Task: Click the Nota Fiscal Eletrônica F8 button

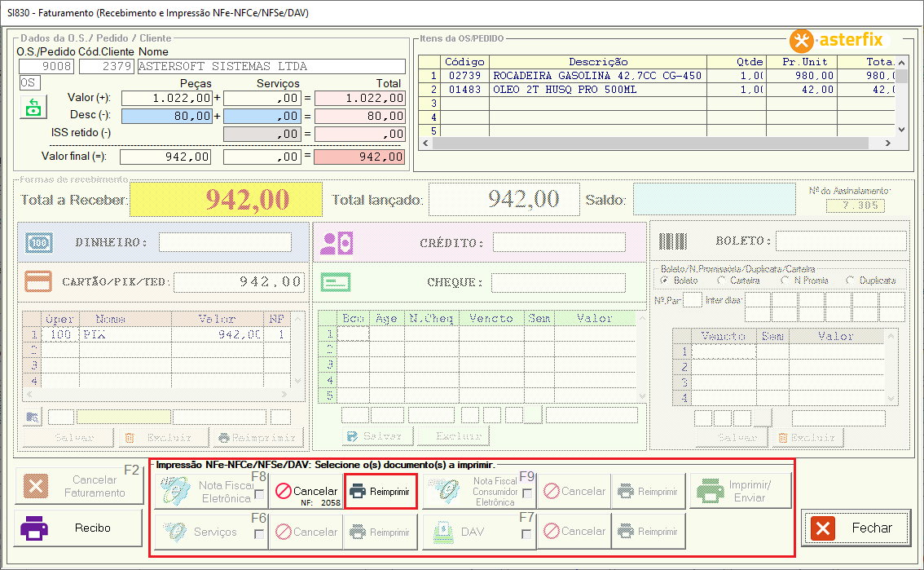Action: tap(210, 491)
